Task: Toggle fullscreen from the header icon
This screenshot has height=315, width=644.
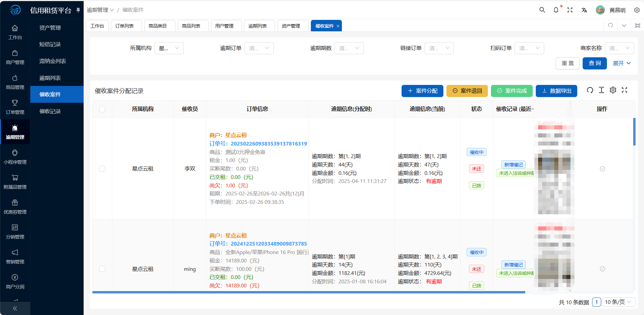Action: [x=570, y=10]
